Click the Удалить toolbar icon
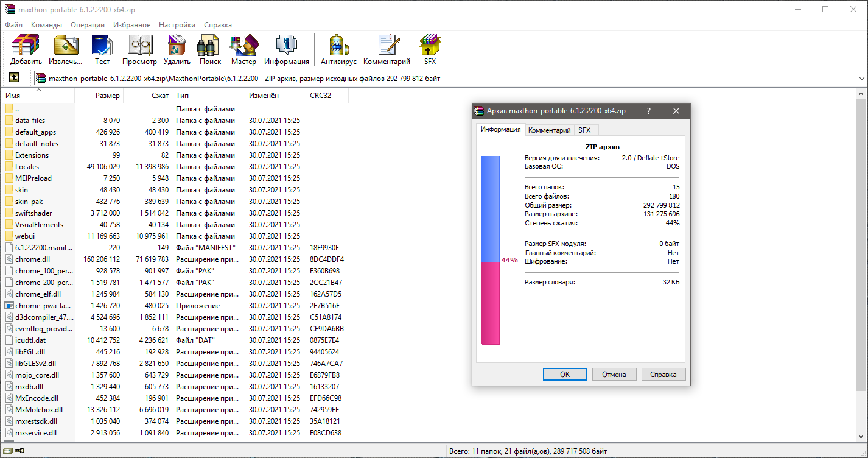 point(177,50)
